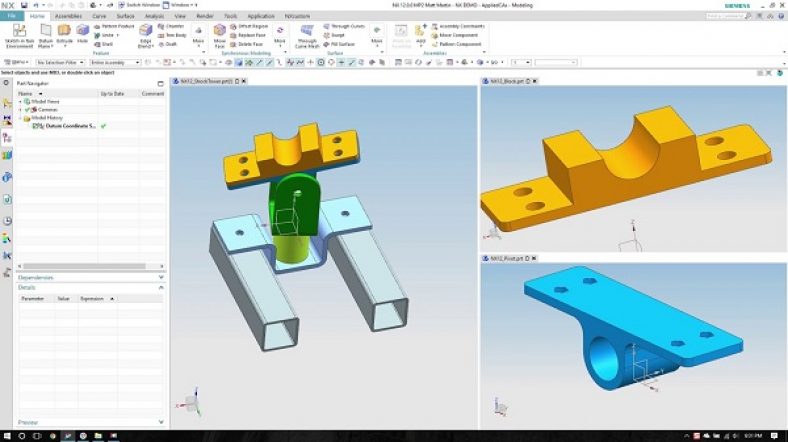
Task: Select the Extrude tool
Action: click(x=64, y=34)
